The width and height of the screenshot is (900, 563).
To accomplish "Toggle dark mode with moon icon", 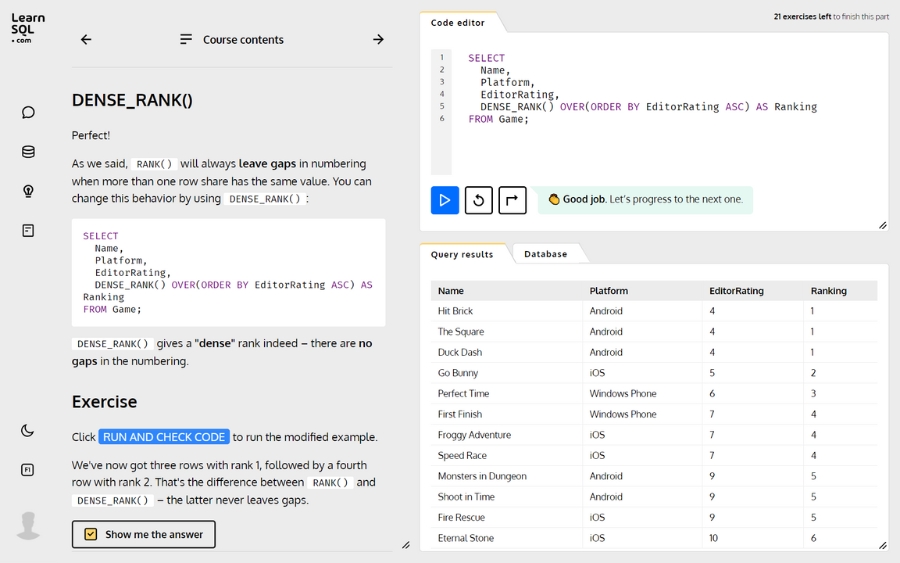I will click(28, 430).
